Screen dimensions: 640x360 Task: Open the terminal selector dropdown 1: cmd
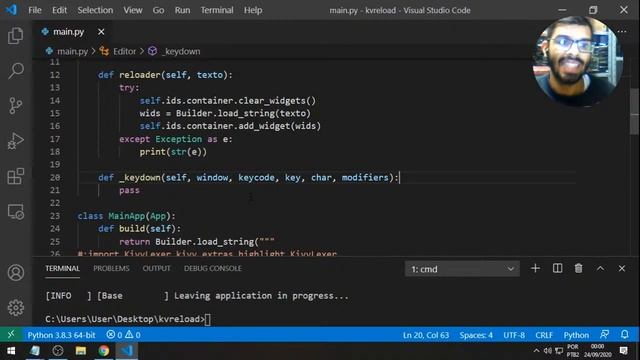pyautogui.click(x=462, y=269)
